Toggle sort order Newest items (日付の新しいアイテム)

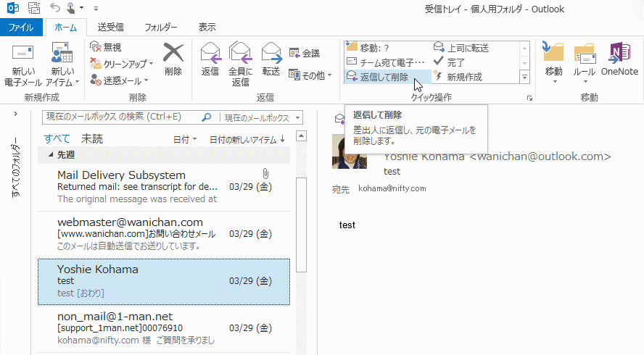coord(247,140)
